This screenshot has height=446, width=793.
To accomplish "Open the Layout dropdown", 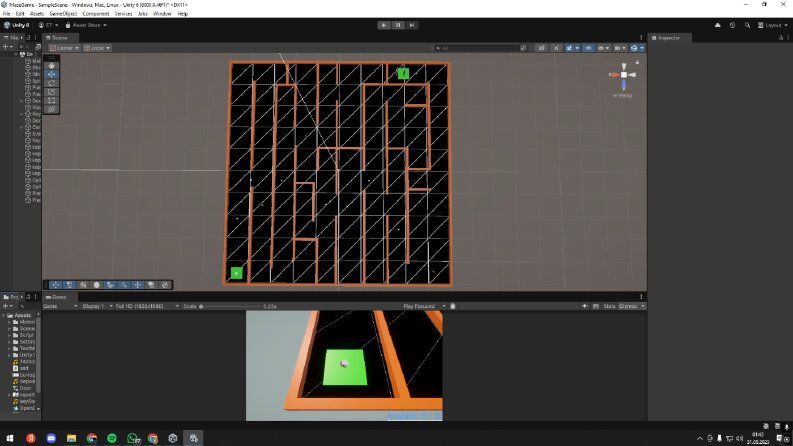I will 772,25.
